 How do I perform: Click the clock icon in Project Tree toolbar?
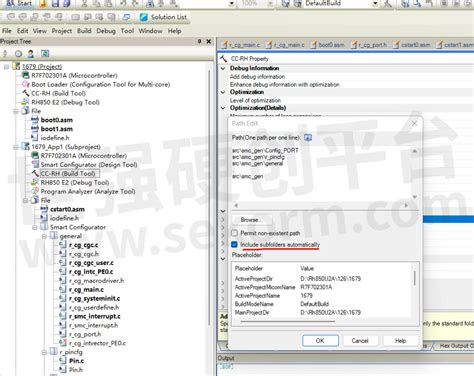(x=18, y=54)
